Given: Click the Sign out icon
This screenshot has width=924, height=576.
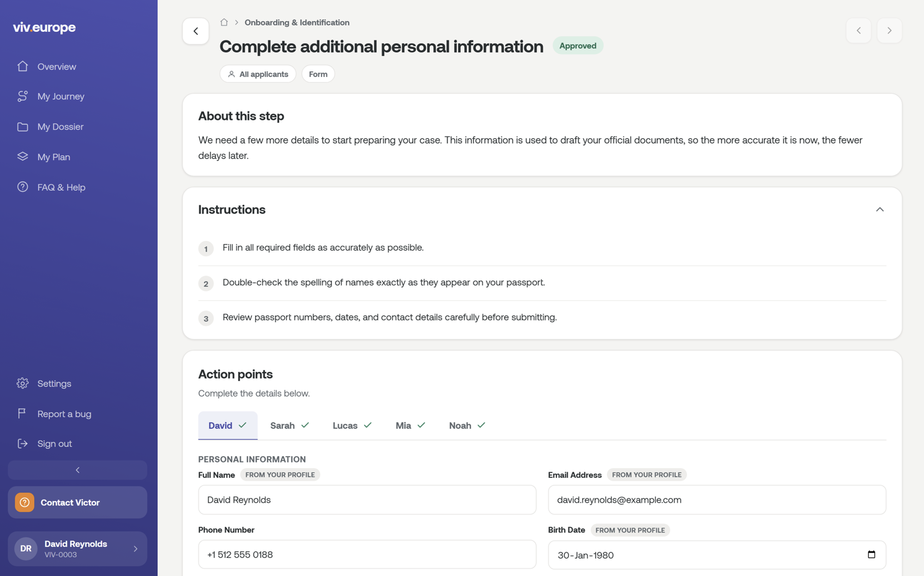Looking at the screenshot, I should (x=23, y=444).
